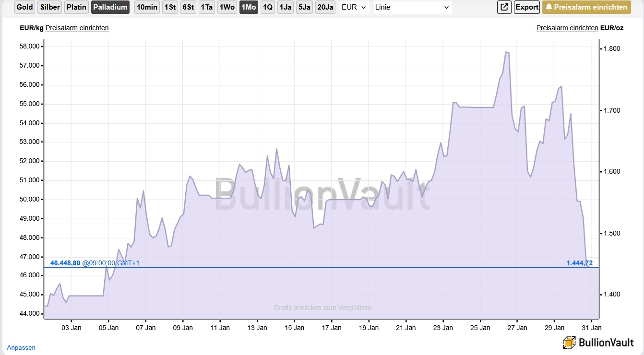The width and height of the screenshot is (644, 355).
Task: Open the EUR currency dropdown
Action: 354,7
